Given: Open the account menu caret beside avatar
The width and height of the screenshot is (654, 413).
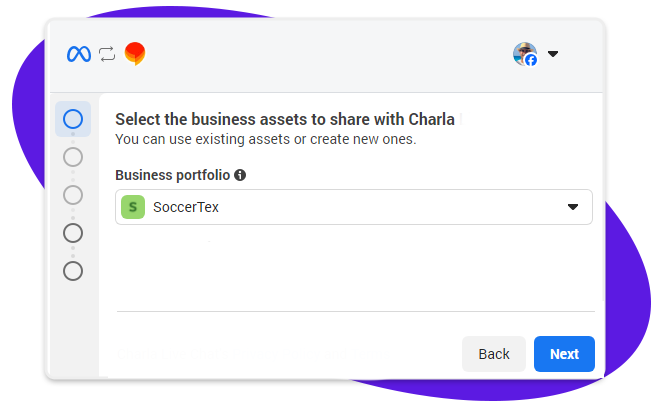Looking at the screenshot, I should pos(553,54).
